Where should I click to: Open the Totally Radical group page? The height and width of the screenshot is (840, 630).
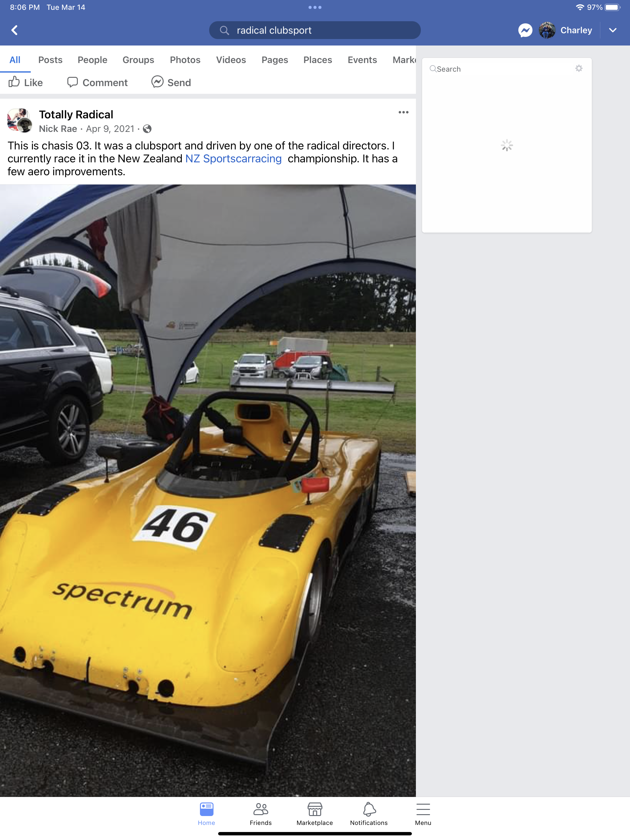[x=76, y=114]
